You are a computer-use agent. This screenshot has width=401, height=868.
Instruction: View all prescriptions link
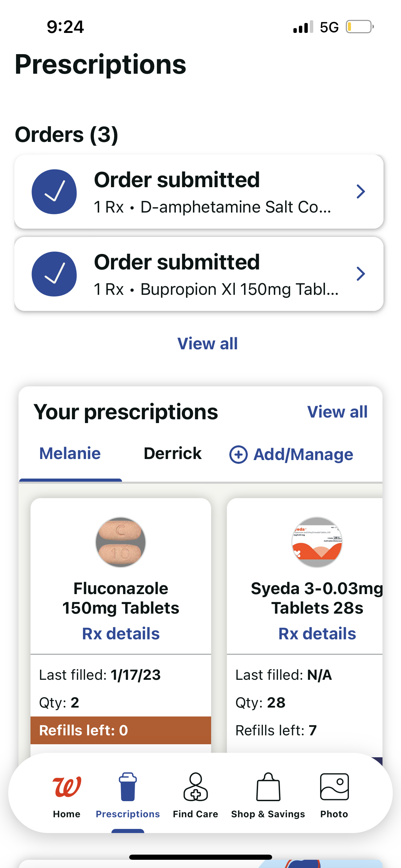pyautogui.click(x=337, y=412)
